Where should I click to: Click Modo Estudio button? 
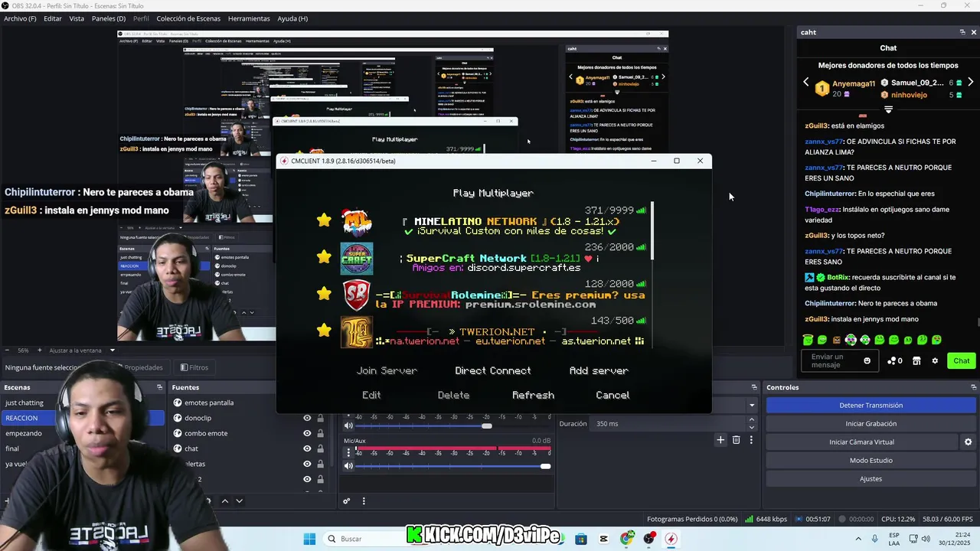click(x=871, y=460)
